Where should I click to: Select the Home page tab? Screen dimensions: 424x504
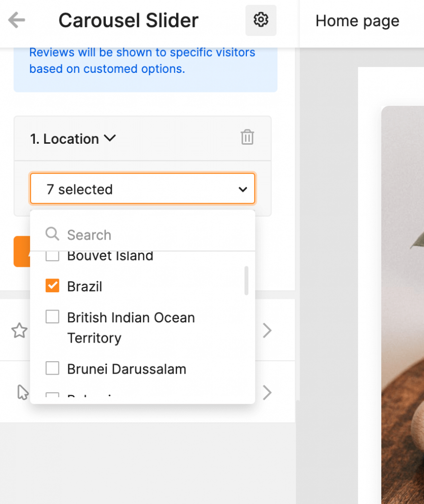[357, 21]
